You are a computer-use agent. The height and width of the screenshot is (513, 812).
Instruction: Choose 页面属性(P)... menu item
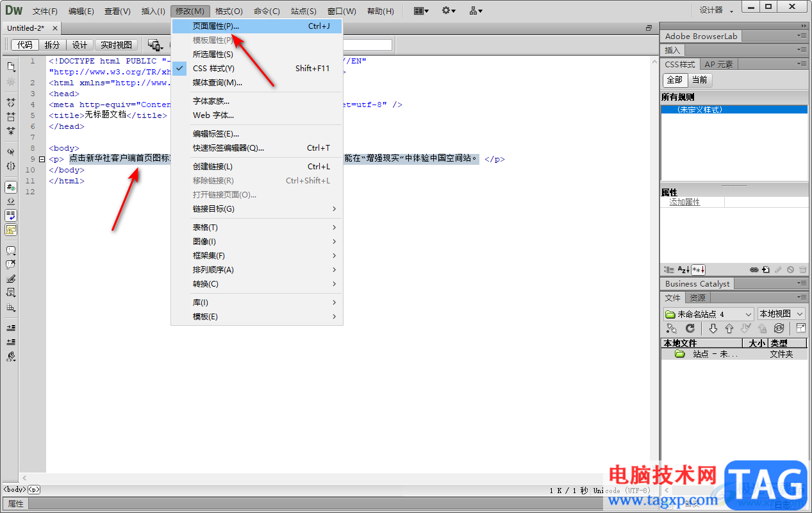click(256, 26)
